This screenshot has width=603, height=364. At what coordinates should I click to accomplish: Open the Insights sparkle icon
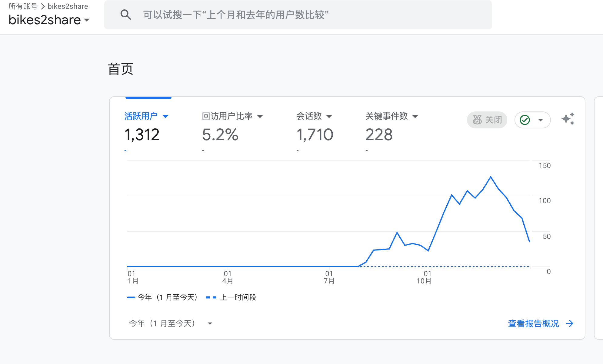click(568, 119)
